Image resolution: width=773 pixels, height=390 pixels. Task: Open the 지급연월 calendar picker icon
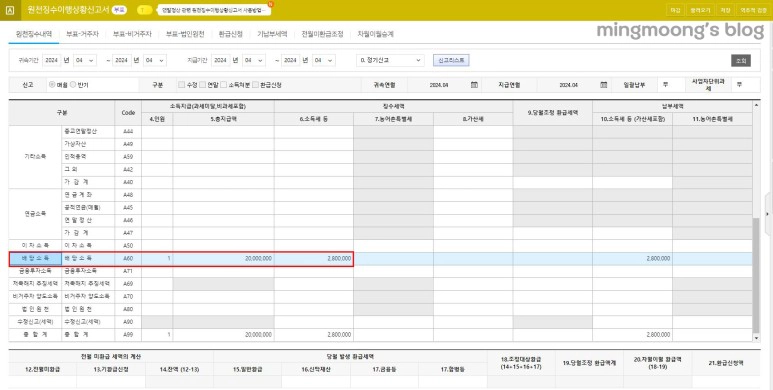(603, 85)
